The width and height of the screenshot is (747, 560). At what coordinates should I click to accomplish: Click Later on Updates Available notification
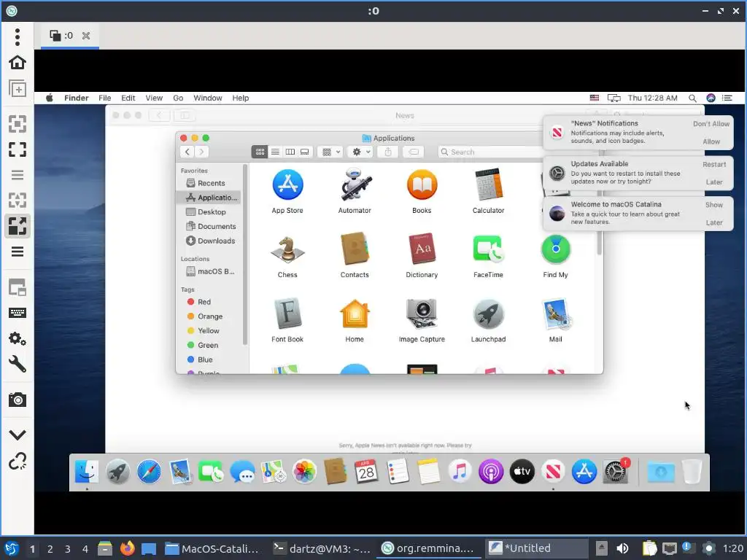click(714, 182)
